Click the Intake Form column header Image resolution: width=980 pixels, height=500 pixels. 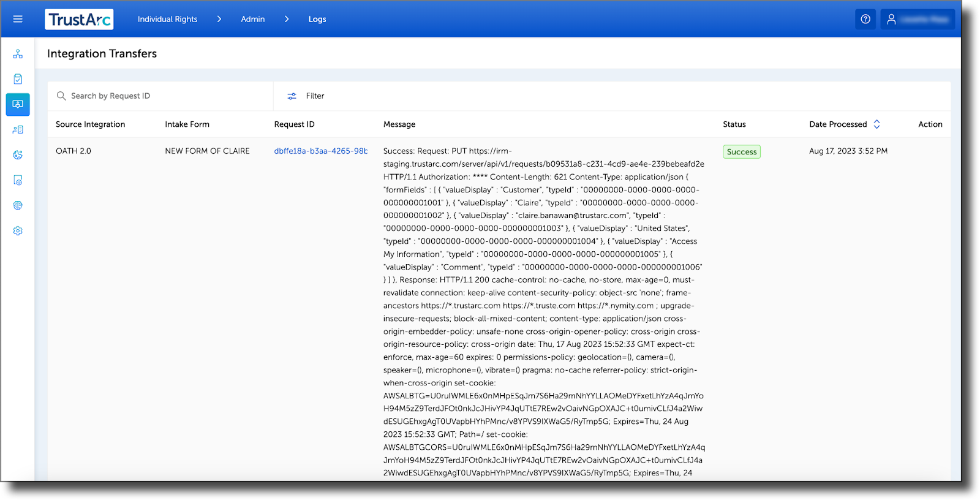[187, 124]
